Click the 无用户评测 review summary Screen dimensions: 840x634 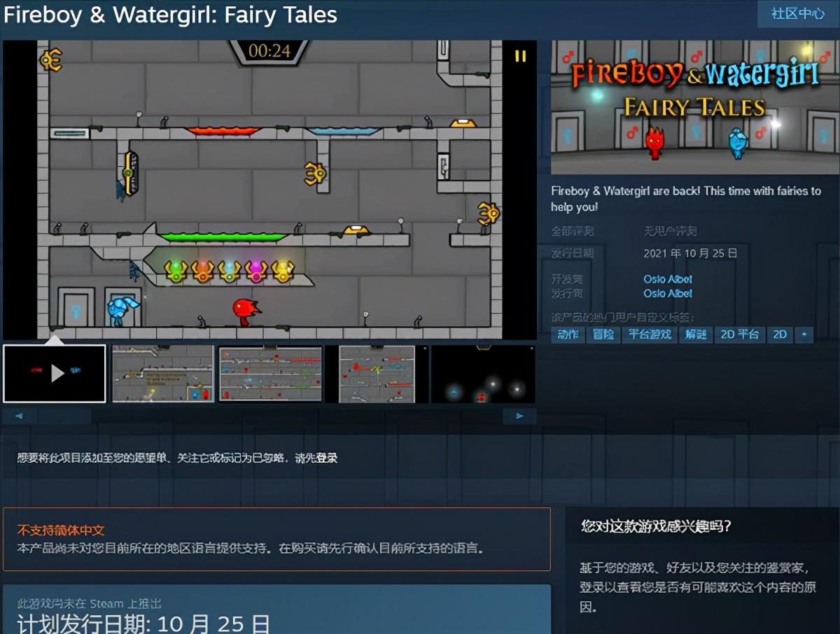(x=670, y=231)
